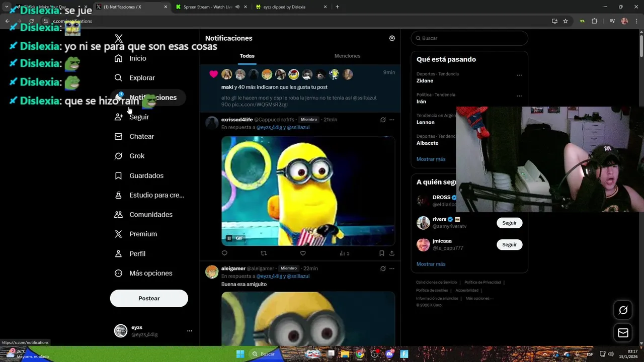
Task: Click Grok icon on aleigamer's reply
Action: coord(383,268)
